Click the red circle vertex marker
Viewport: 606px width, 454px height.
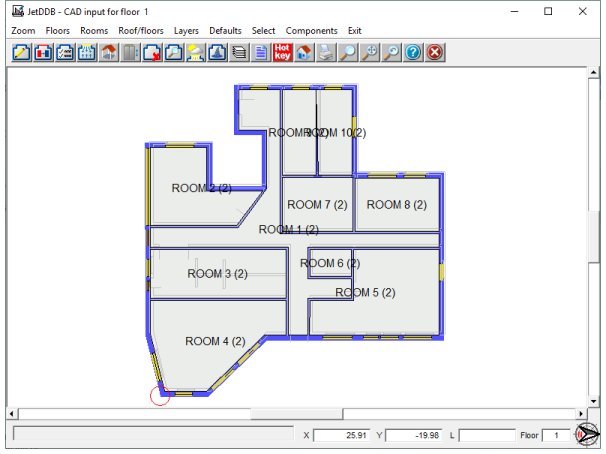coord(160,395)
